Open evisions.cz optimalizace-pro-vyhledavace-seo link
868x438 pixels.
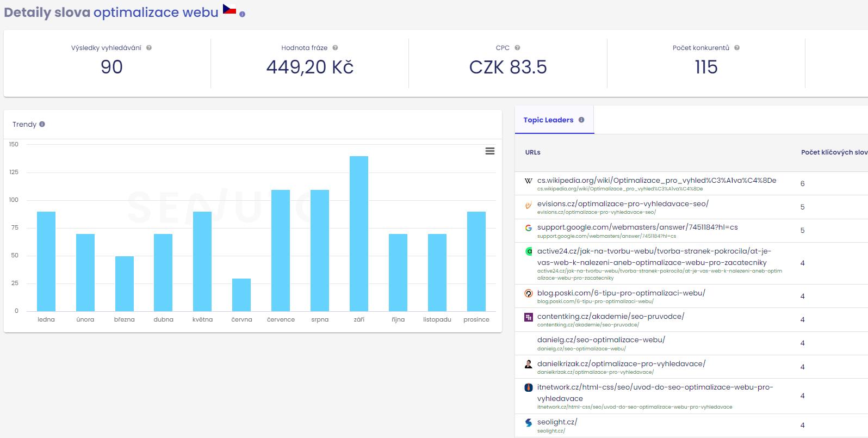(x=623, y=203)
